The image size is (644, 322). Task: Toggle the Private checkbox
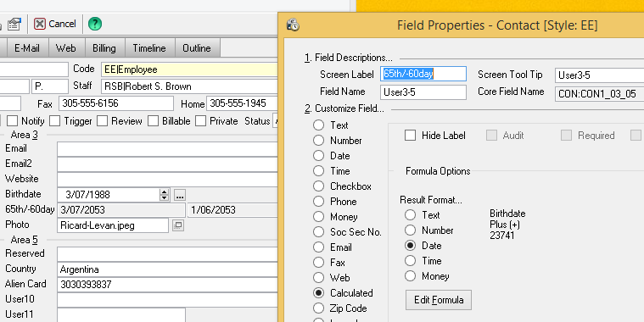coord(200,121)
